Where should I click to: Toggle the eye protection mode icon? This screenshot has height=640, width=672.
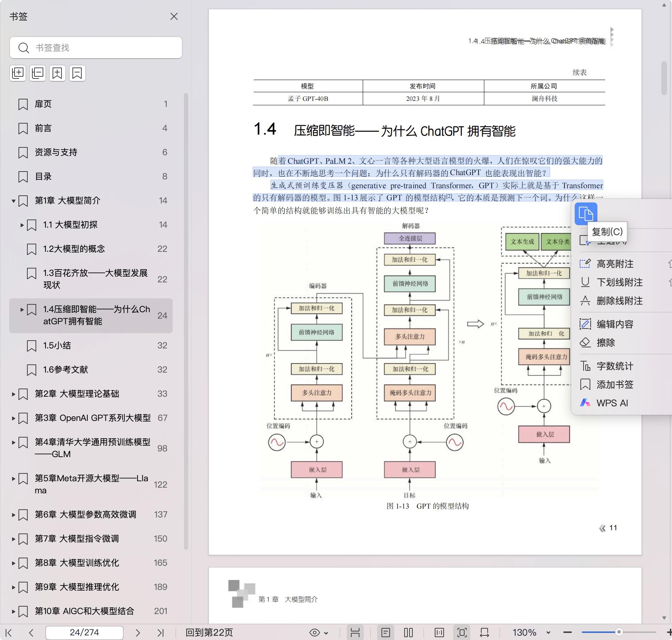click(314, 633)
